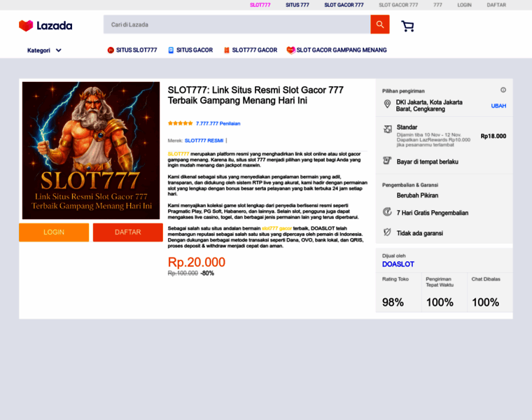
Task: Click yellow SLOT777 link in description
Action: (x=178, y=154)
